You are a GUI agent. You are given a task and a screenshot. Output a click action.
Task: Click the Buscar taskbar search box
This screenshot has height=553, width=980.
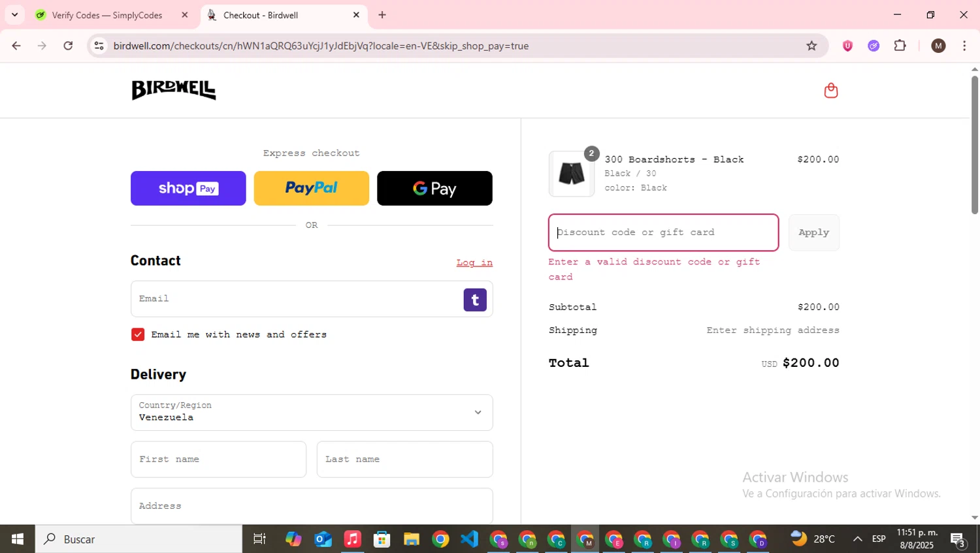(x=139, y=539)
